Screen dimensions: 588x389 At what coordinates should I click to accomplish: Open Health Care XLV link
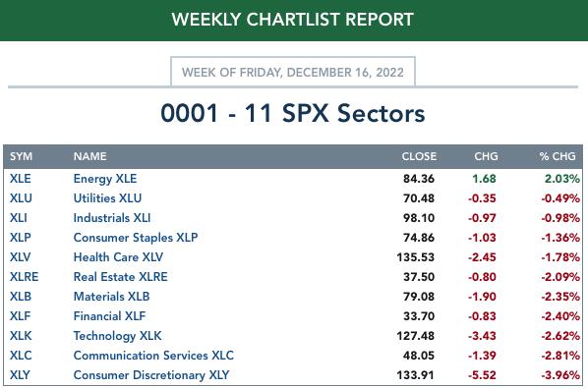pyautogui.click(x=118, y=257)
